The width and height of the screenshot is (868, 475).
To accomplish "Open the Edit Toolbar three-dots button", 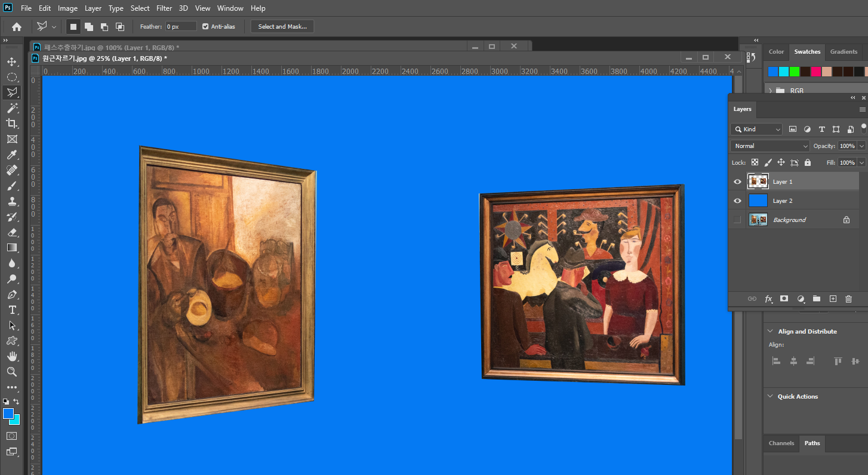I will [11, 387].
